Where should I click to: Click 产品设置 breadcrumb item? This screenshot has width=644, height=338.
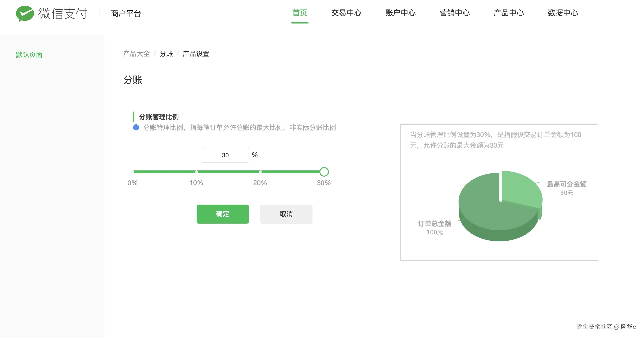(196, 54)
